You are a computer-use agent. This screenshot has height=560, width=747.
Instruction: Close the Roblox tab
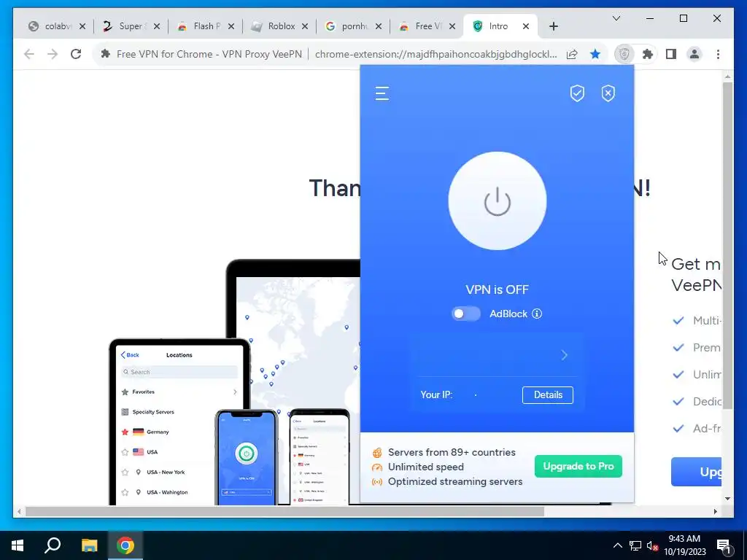(x=305, y=26)
